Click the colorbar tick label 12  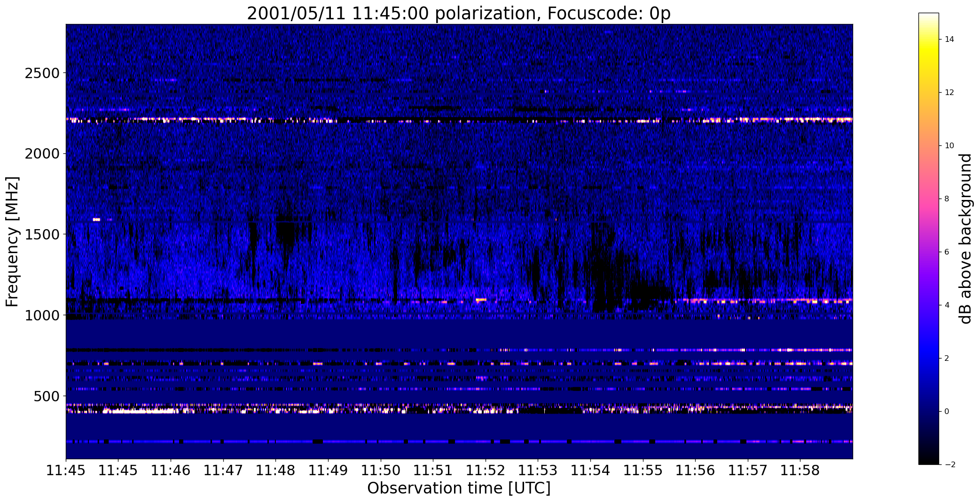[949, 93]
